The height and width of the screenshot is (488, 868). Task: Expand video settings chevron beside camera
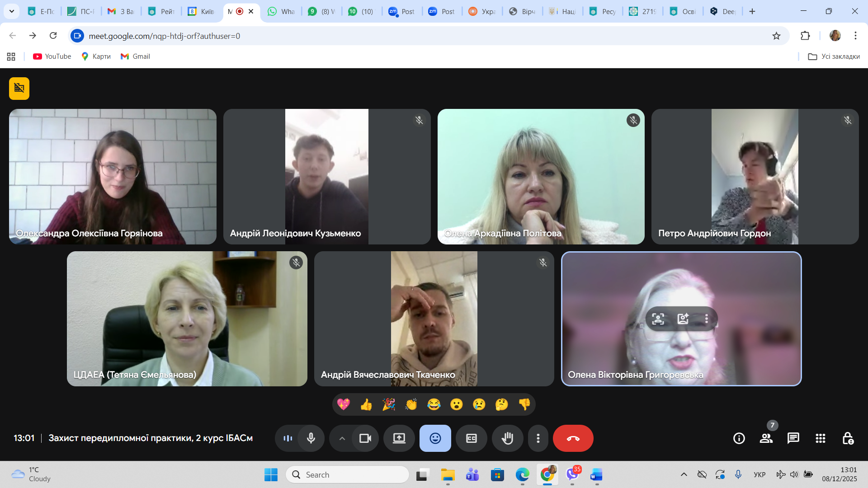tap(342, 438)
